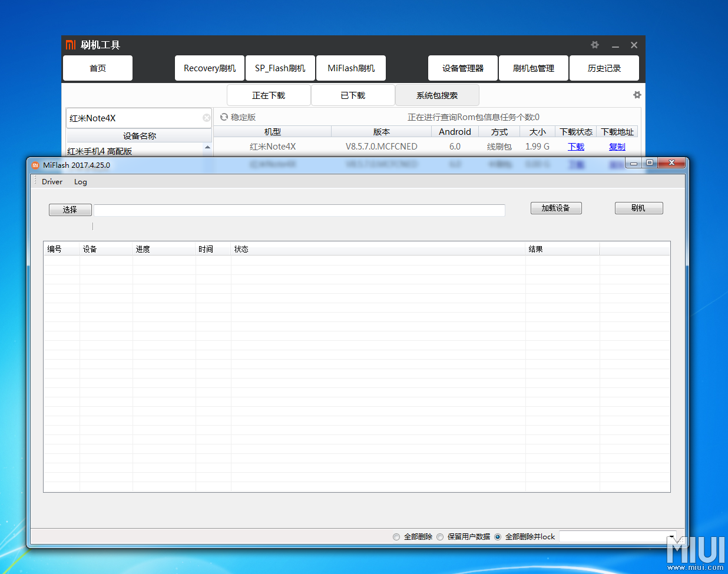Click the flash path input field

click(299, 210)
